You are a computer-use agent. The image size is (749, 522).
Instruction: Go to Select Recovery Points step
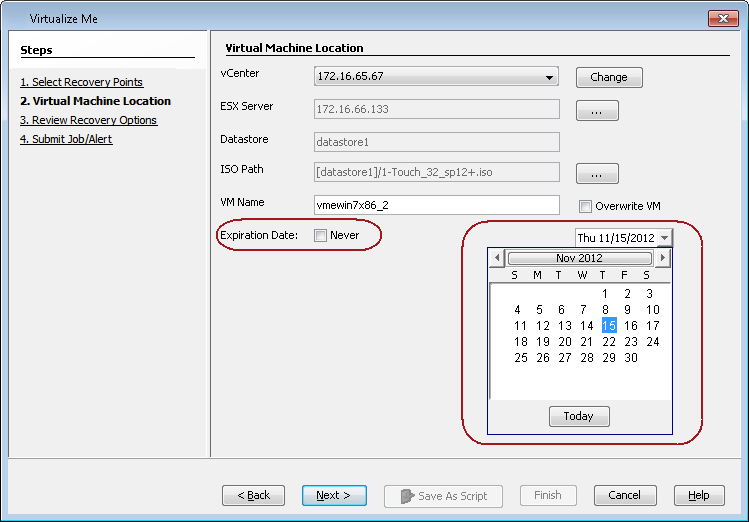[x=81, y=82]
